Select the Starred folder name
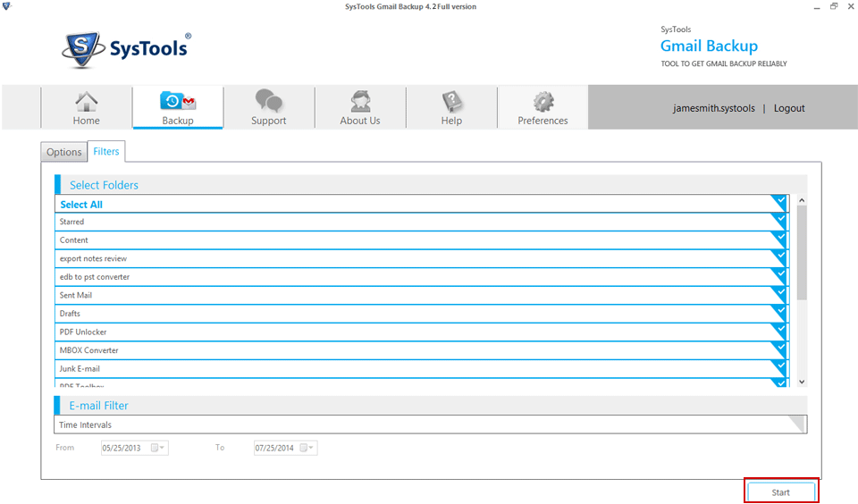 [x=71, y=222]
